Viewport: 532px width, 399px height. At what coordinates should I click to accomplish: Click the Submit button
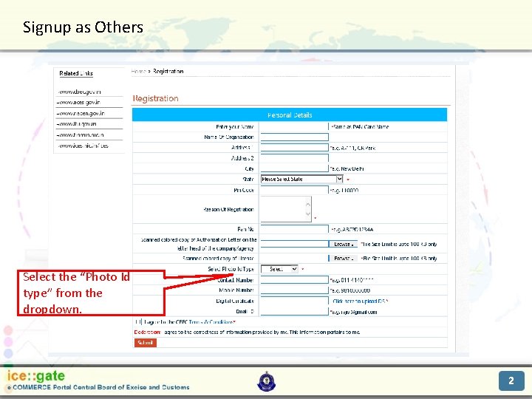click(146, 343)
